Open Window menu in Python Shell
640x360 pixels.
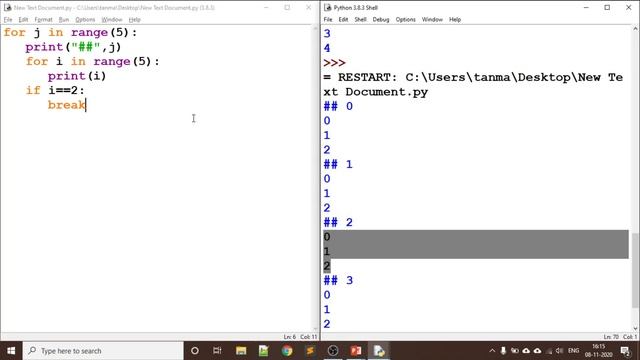432,20
